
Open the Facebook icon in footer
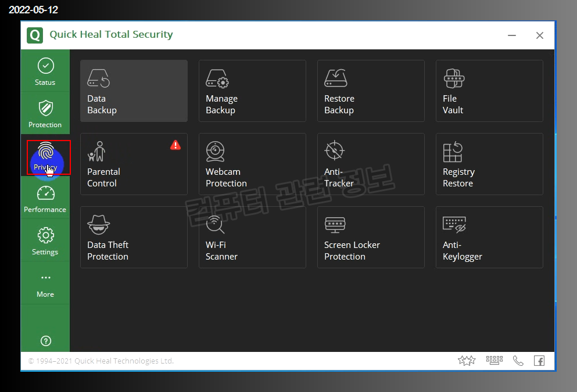(x=539, y=361)
